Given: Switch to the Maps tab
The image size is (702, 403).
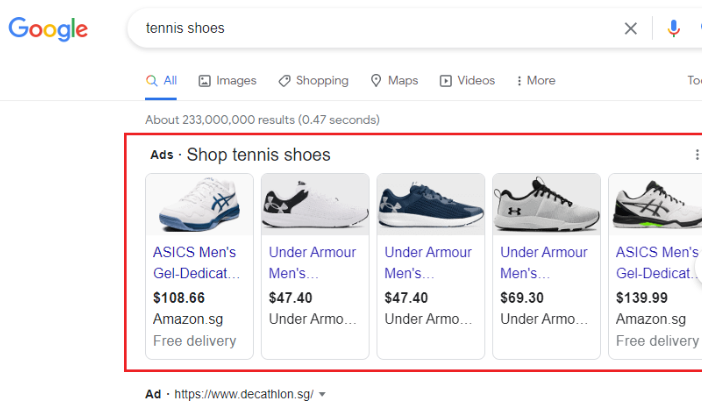Looking at the screenshot, I should pyautogui.click(x=394, y=81).
